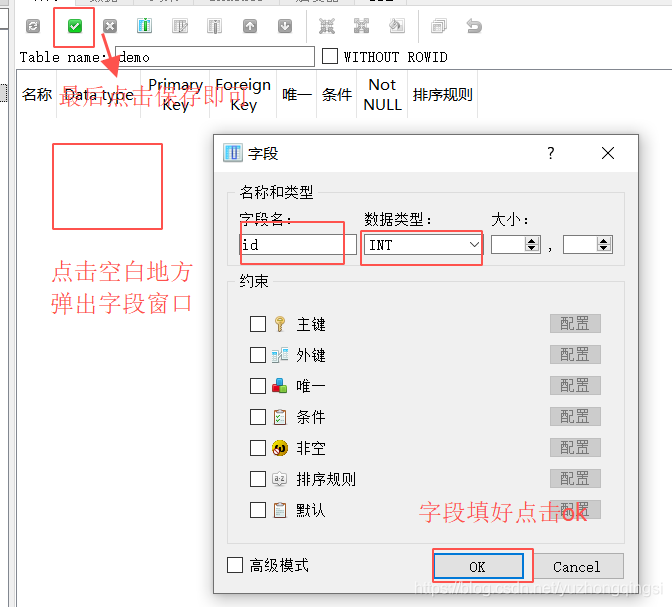Commit table changes with green checkmark
The image size is (672, 607).
pos(75,26)
